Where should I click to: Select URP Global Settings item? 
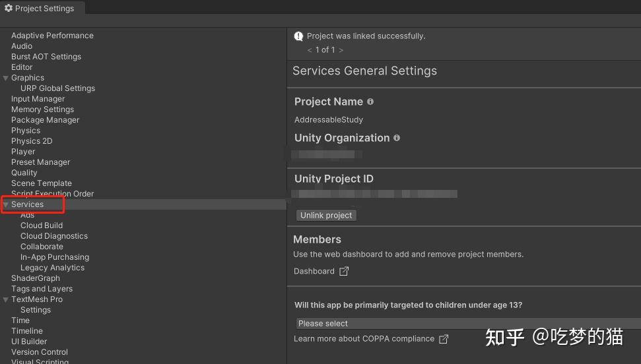(57, 88)
